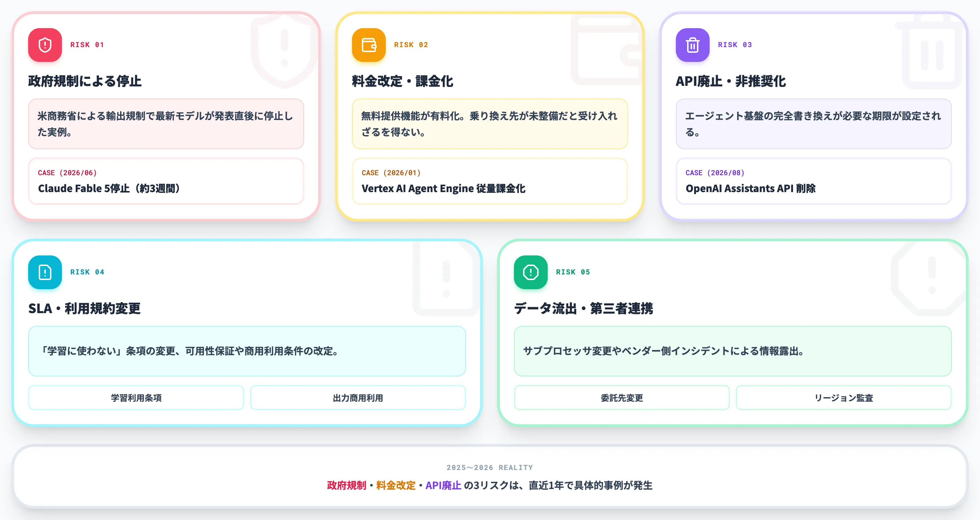Click the heading データ流出・第三者連携

tap(584, 308)
